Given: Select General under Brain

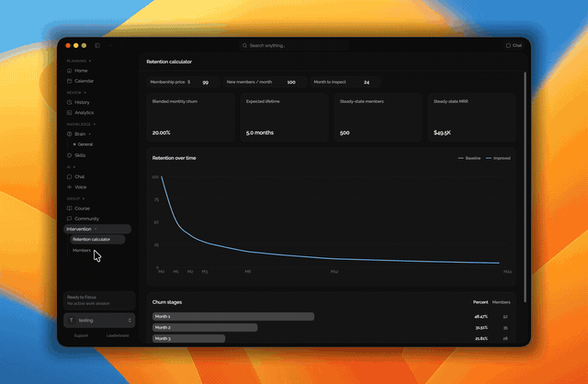Looking at the screenshot, I should [x=85, y=144].
